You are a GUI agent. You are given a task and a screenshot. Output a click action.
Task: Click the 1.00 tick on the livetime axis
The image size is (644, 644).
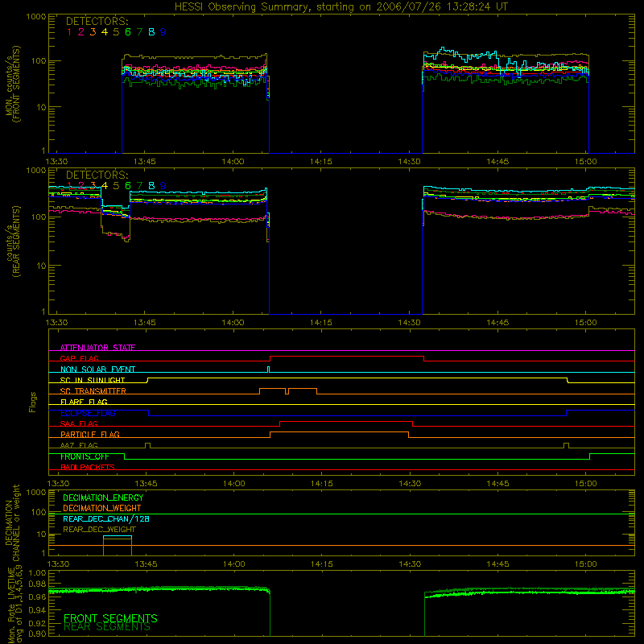(x=37, y=573)
